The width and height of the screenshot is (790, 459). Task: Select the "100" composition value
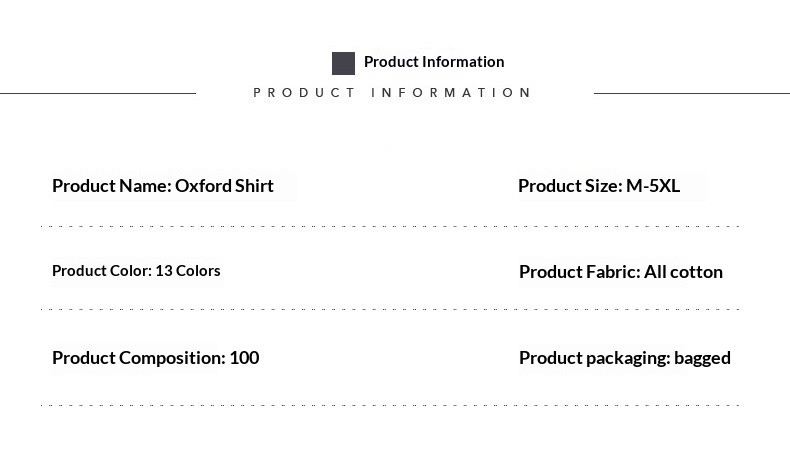pos(244,358)
